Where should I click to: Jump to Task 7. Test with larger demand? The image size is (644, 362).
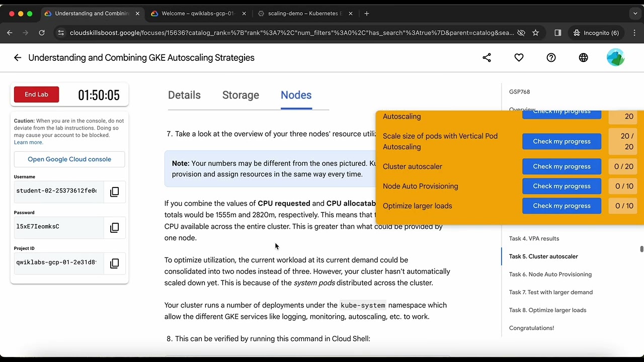[x=551, y=292]
